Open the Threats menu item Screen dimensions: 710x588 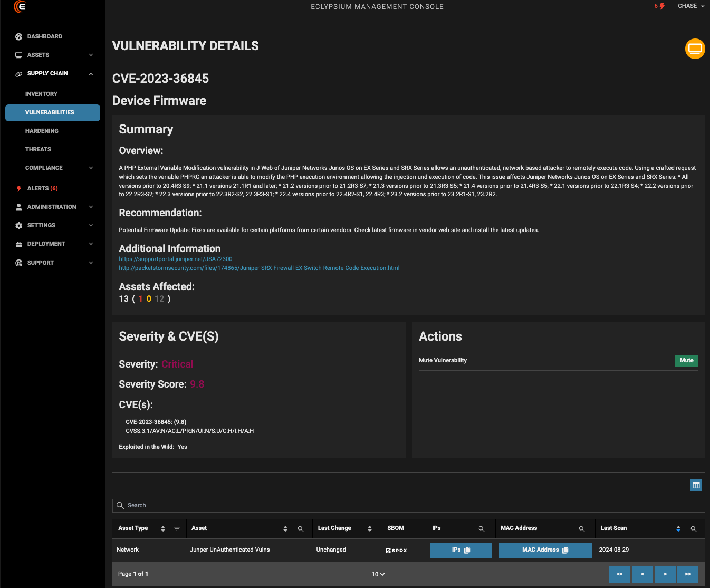click(x=38, y=149)
